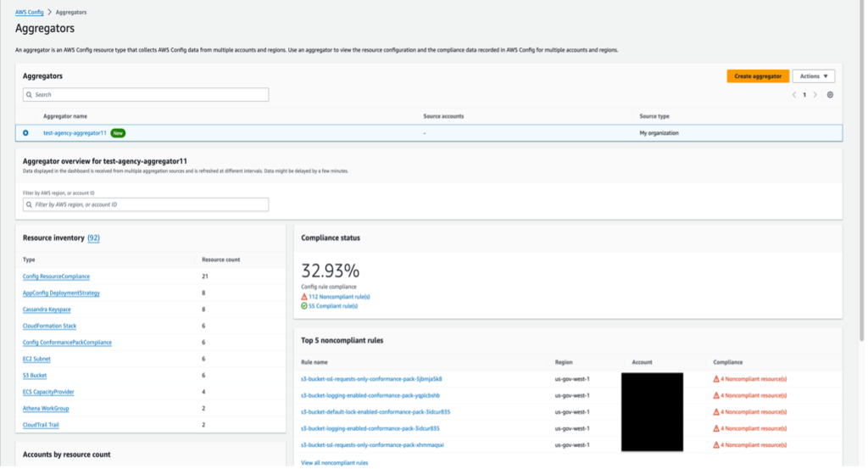Click the green New badge on the aggregator
This screenshot has height=469, width=868.
[118, 133]
